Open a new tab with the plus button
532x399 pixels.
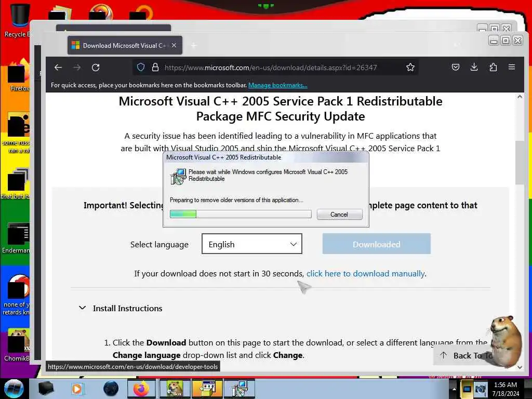[194, 45]
